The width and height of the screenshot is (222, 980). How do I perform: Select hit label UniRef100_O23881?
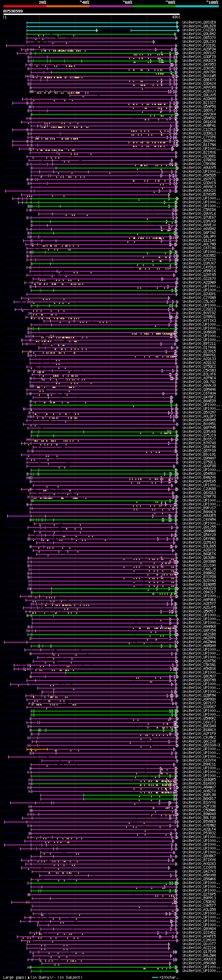click(199, 156)
